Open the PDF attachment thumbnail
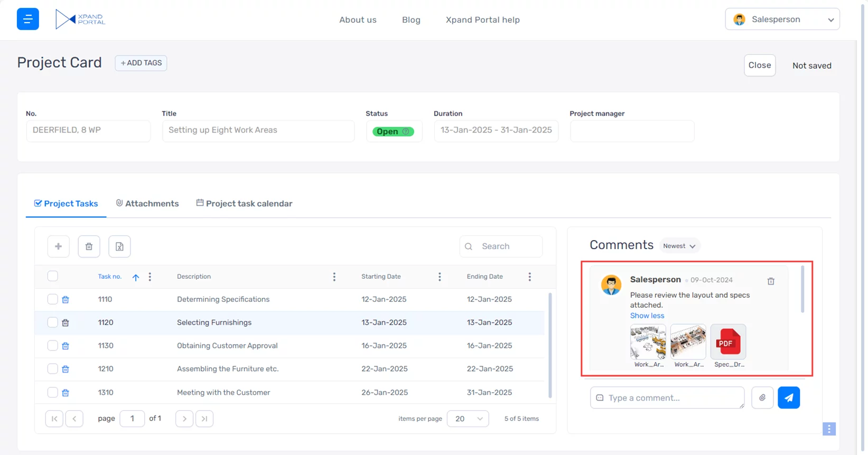Image resolution: width=868 pixels, height=455 pixels. coord(728,342)
